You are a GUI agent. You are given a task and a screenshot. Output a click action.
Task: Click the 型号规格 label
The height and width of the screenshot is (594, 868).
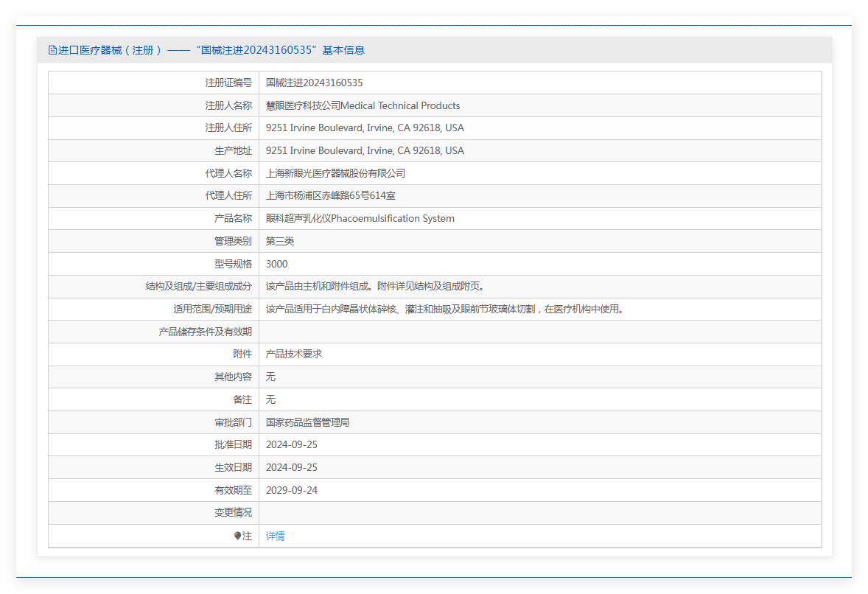click(233, 264)
